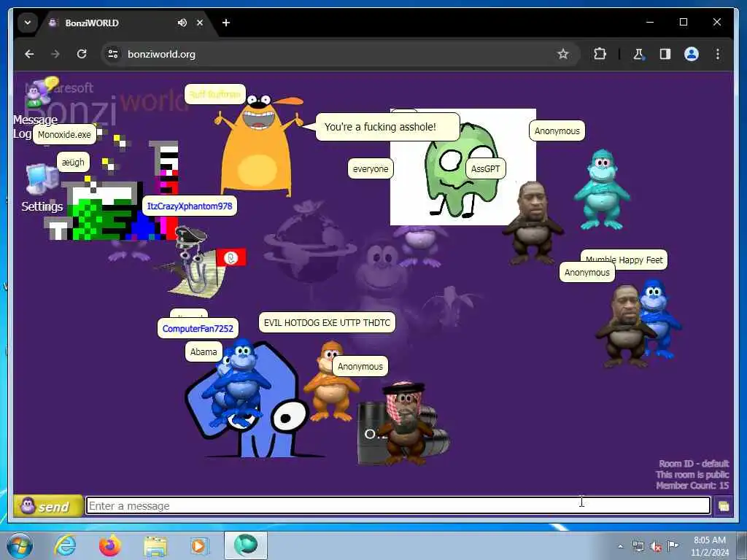Click the Abama name tag
Image resolution: width=747 pixels, height=560 pixels.
coord(204,352)
